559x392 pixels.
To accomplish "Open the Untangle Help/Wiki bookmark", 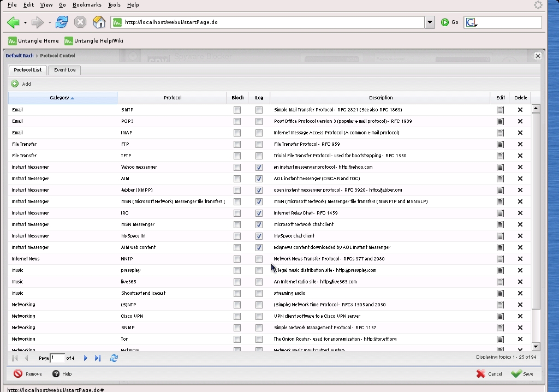I will (x=94, y=40).
